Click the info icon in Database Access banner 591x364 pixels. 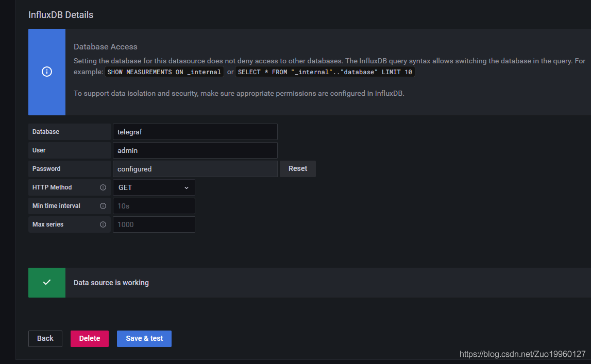(47, 72)
